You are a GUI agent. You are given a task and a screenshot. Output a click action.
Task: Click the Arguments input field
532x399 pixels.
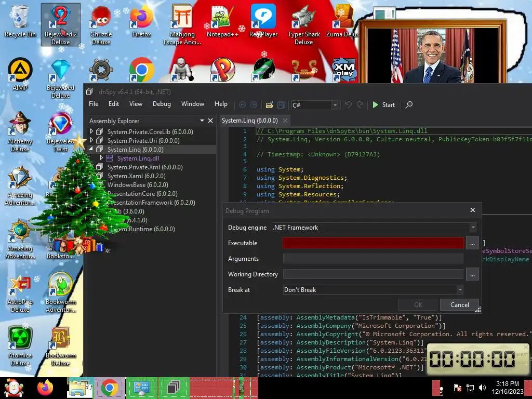(x=373, y=259)
